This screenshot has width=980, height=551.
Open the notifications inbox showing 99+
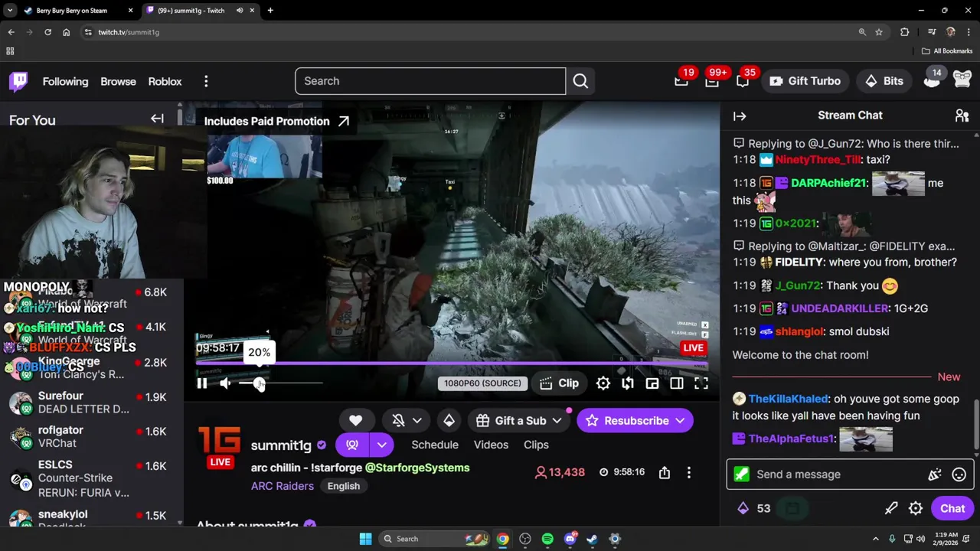click(x=712, y=81)
